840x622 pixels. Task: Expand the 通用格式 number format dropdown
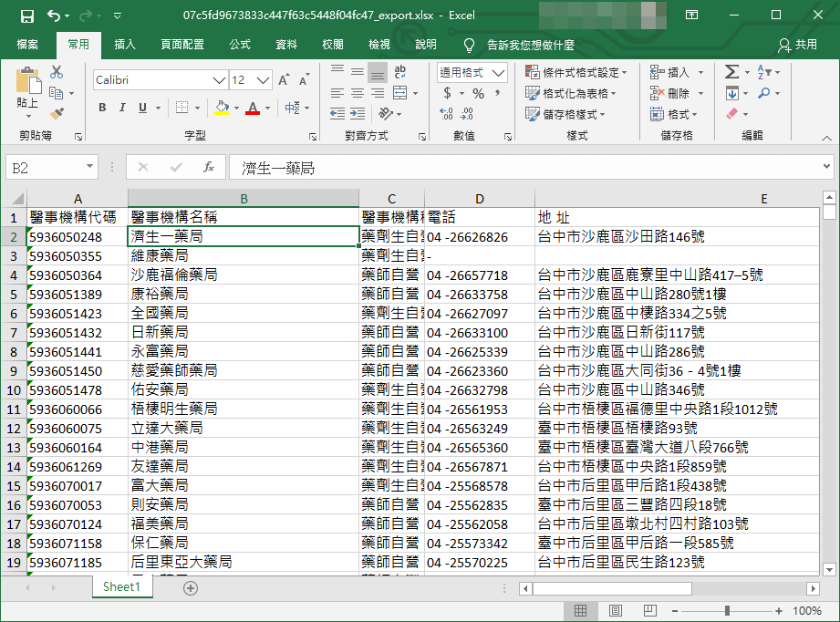tap(498, 72)
